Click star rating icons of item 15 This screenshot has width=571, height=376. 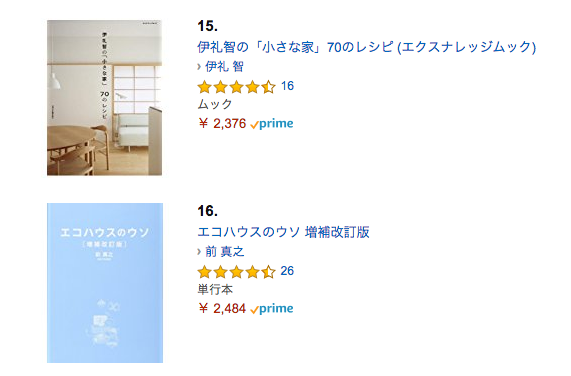tap(236, 87)
